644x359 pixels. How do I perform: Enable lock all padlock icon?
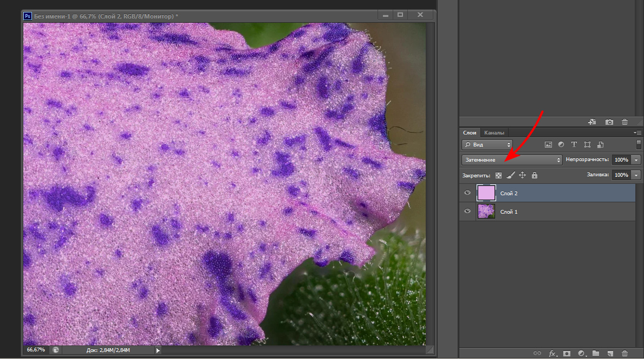(x=535, y=175)
